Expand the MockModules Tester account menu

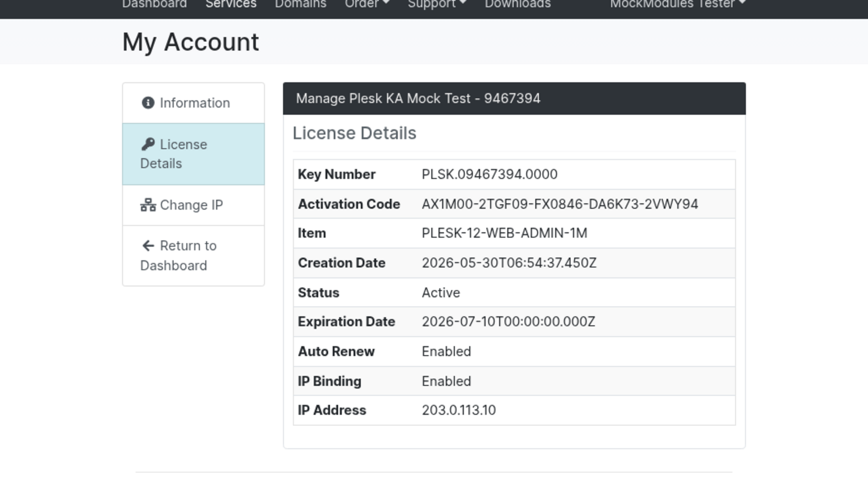pyautogui.click(x=678, y=4)
